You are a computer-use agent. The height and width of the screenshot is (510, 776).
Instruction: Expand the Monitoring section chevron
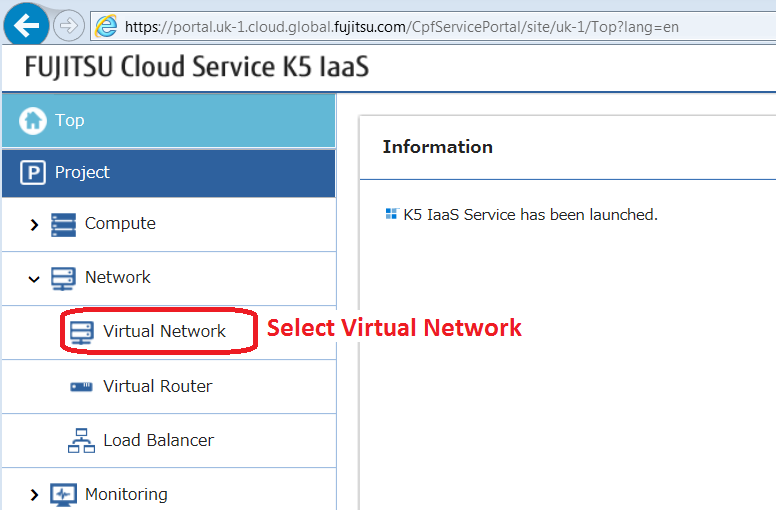(x=34, y=495)
